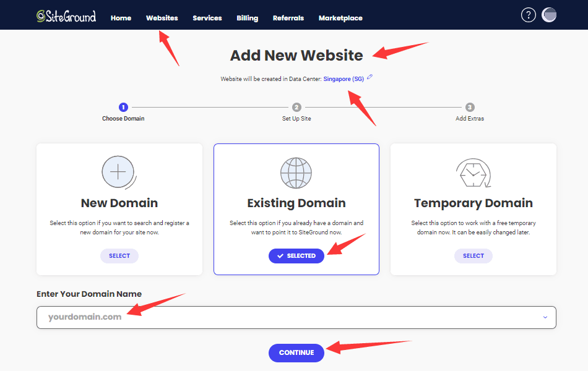Viewport: 588px width, 371px height.
Task: Click step 1 Choose Domain circle
Action: tap(123, 107)
